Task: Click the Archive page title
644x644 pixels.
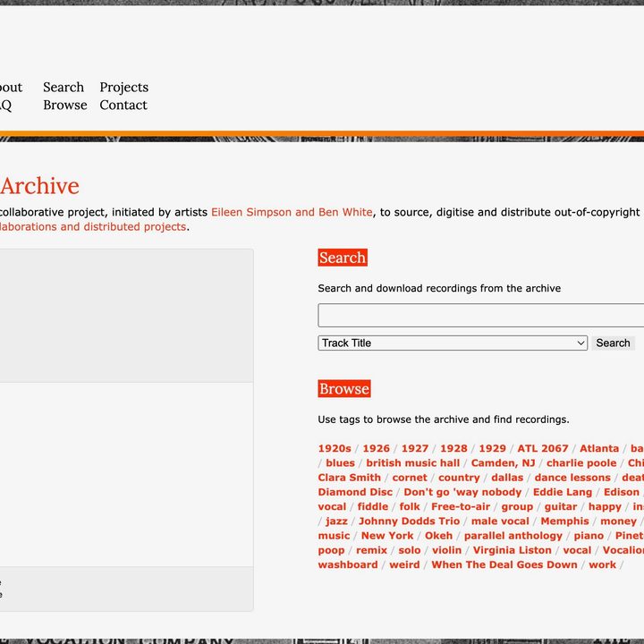Action: click(39, 186)
